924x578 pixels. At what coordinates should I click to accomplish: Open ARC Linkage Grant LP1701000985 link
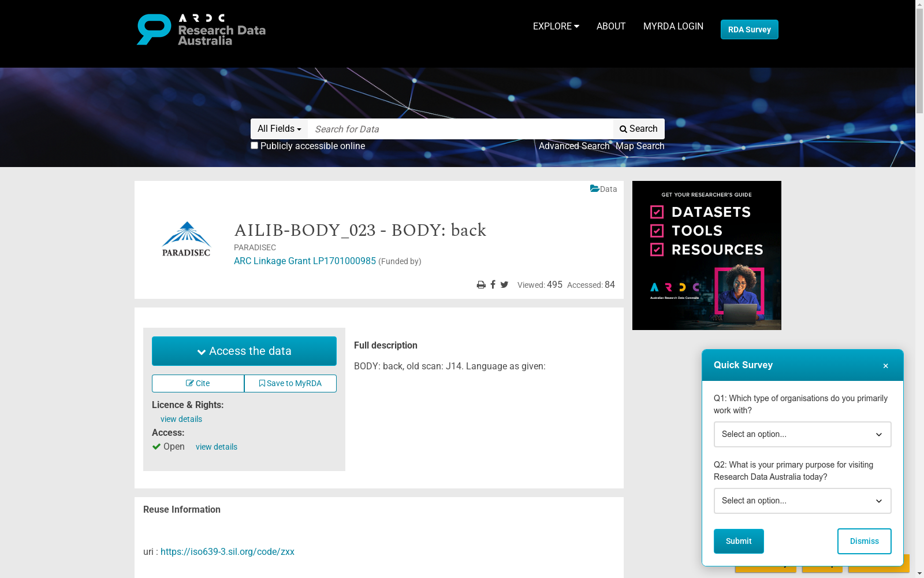305,261
